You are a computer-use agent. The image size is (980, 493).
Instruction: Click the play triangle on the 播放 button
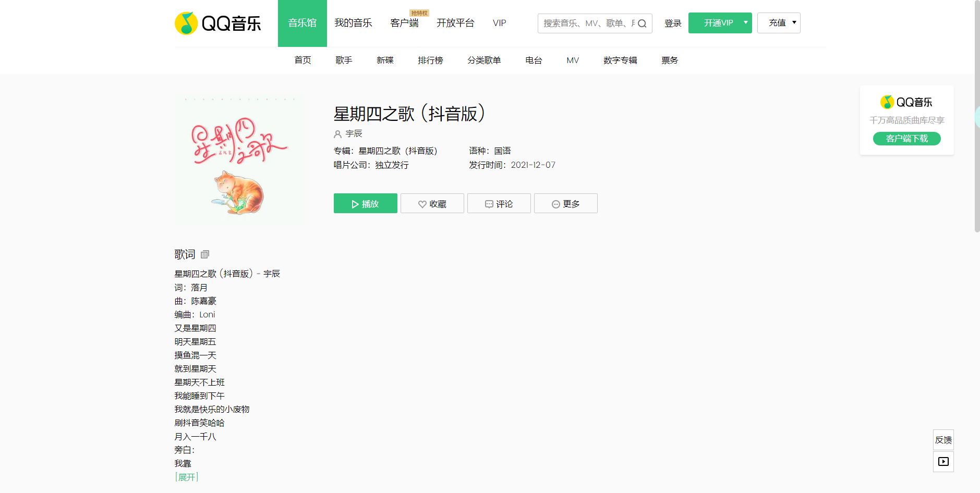pos(356,204)
